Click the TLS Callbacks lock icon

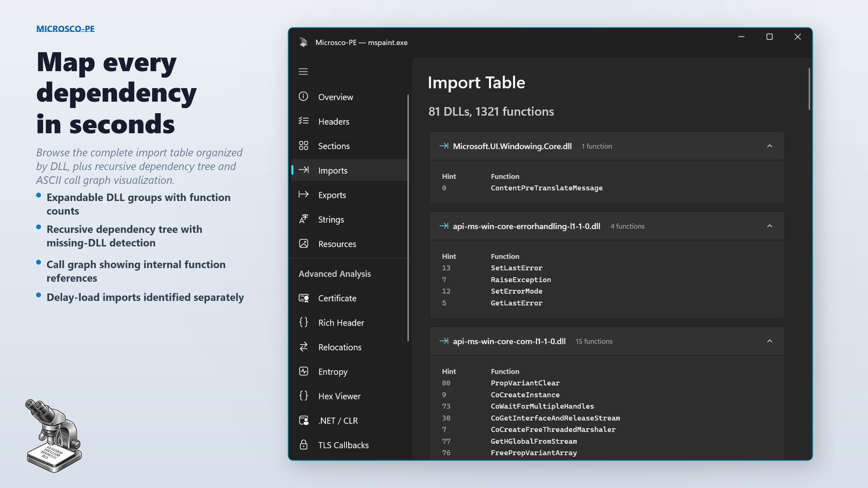303,445
